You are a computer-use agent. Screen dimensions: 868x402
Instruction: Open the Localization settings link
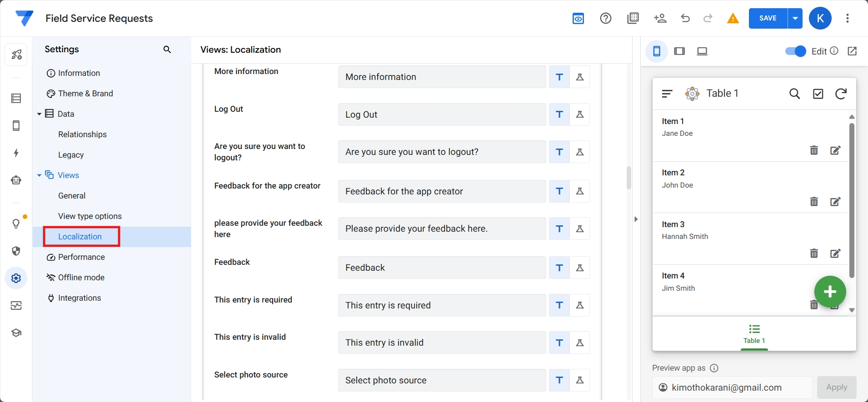(80, 237)
